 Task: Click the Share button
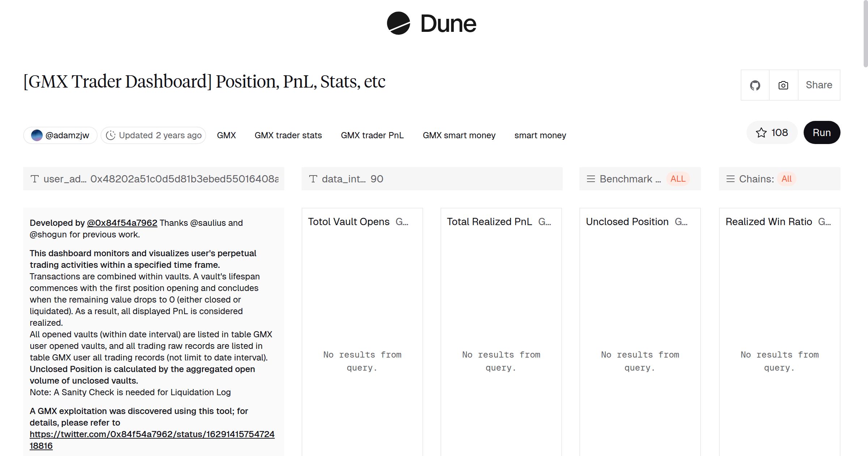tap(819, 85)
